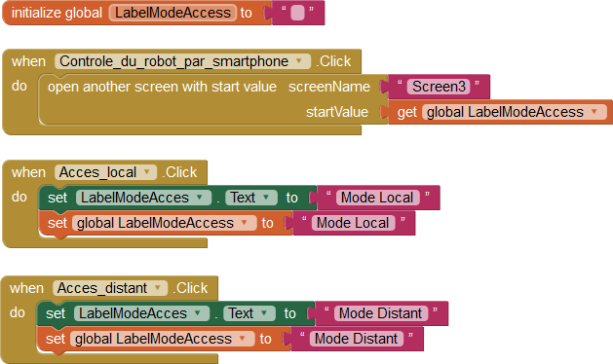Click the startValue label
Viewport: 613px width, 364px height.
click(337, 112)
